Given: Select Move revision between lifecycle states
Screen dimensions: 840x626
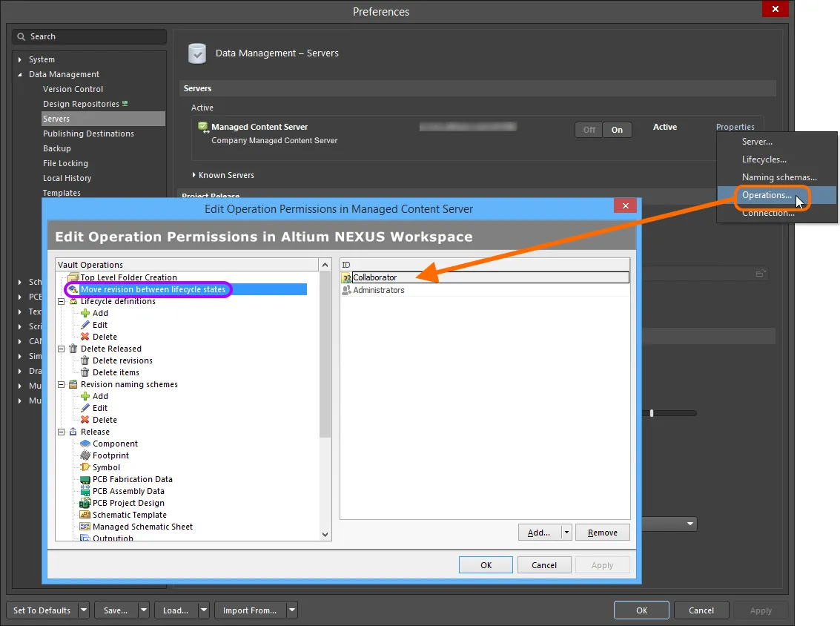Looking at the screenshot, I should [153, 289].
